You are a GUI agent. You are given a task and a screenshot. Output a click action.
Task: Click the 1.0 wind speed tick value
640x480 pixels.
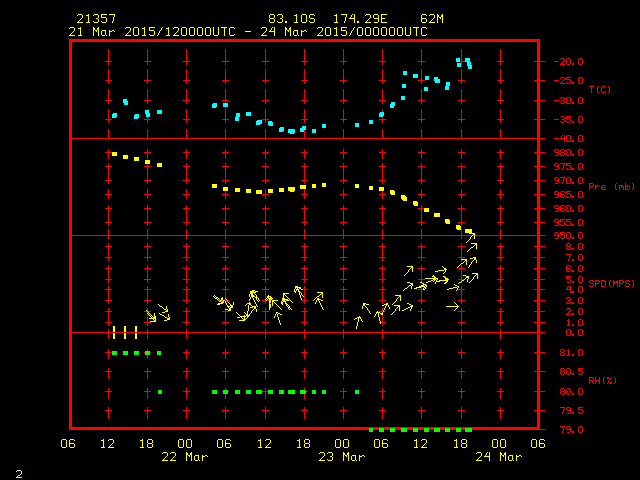[x=574, y=322]
